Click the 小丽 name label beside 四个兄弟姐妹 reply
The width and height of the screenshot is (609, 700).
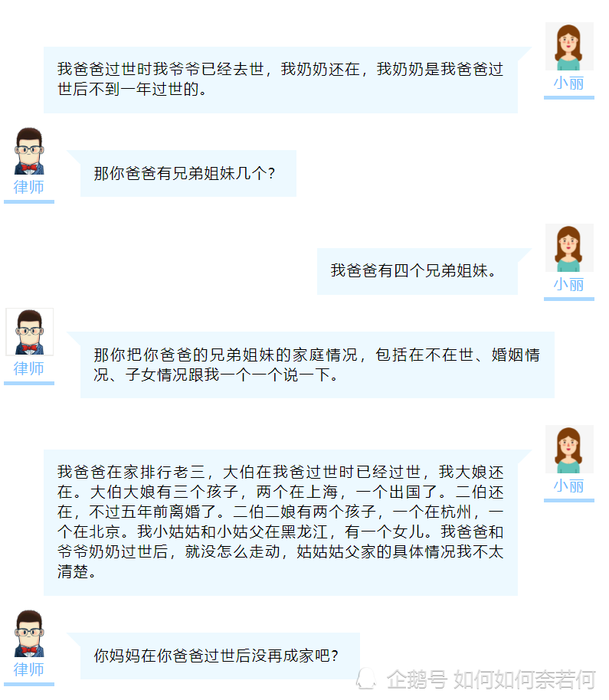[569, 284]
